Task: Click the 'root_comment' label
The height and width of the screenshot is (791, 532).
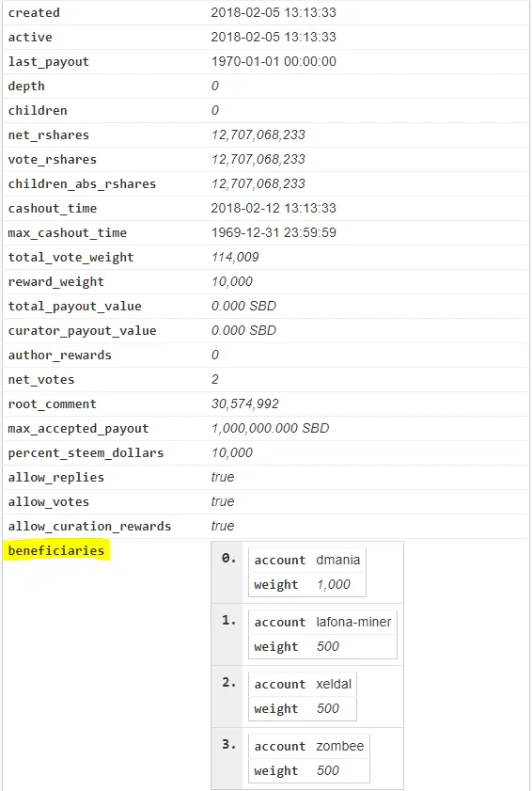Action: (x=53, y=404)
